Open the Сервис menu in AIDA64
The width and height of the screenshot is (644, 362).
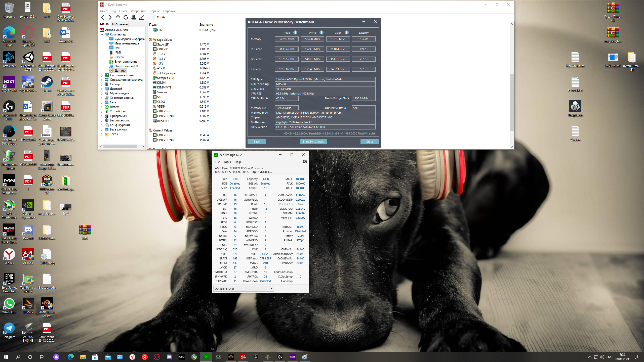click(x=154, y=11)
